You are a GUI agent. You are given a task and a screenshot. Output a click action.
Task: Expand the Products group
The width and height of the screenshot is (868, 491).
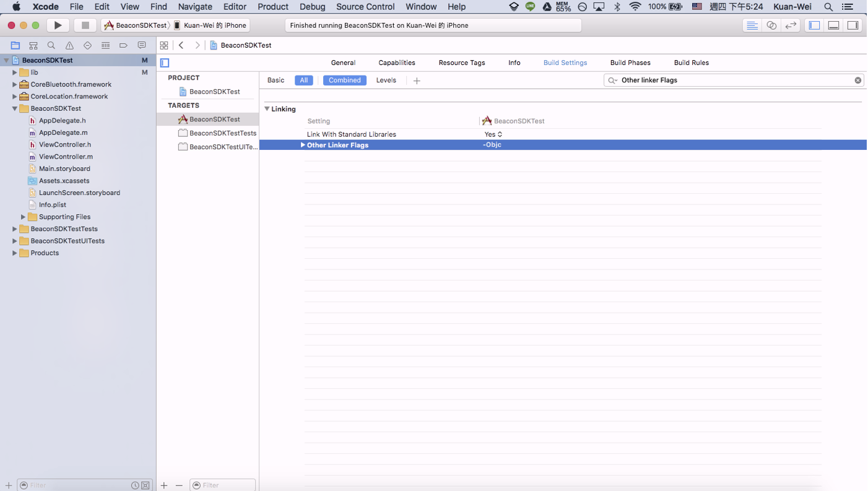pyautogui.click(x=15, y=253)
